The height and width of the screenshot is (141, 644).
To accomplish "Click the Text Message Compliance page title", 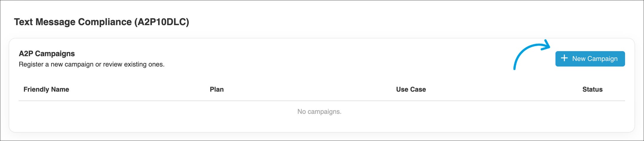I will pyautogui.click(x=101, y=22).
